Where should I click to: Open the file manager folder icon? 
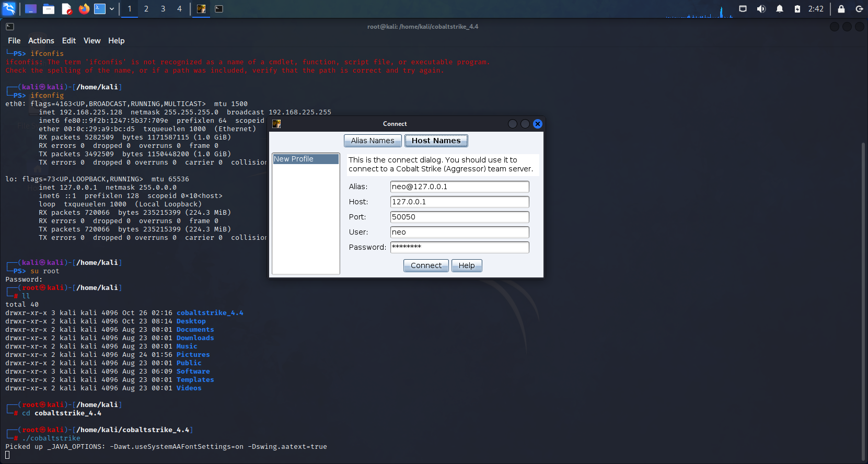coord(49,9)
